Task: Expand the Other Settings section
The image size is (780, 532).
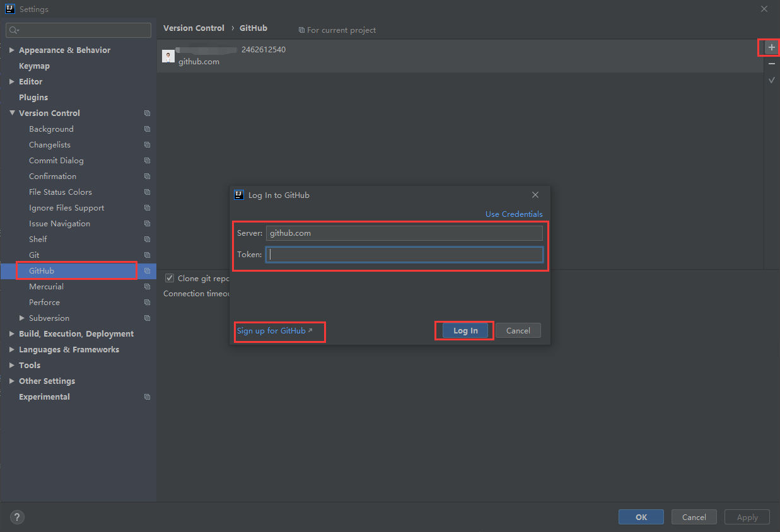Action: click(12, 381)
